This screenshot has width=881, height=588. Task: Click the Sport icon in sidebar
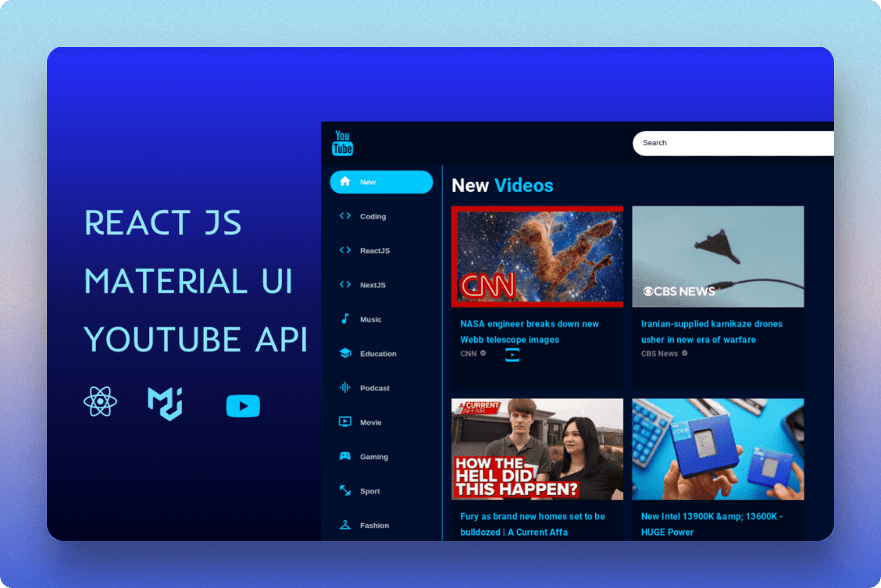(x=345, y=490)
